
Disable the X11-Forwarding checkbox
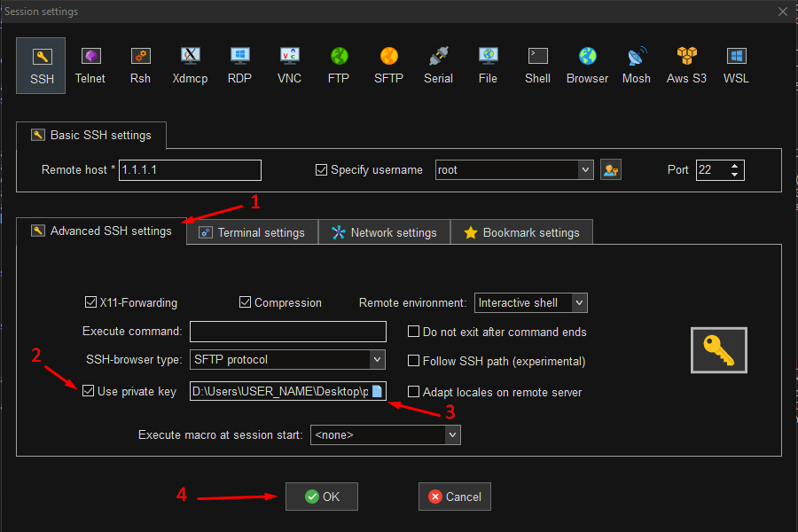91,302
